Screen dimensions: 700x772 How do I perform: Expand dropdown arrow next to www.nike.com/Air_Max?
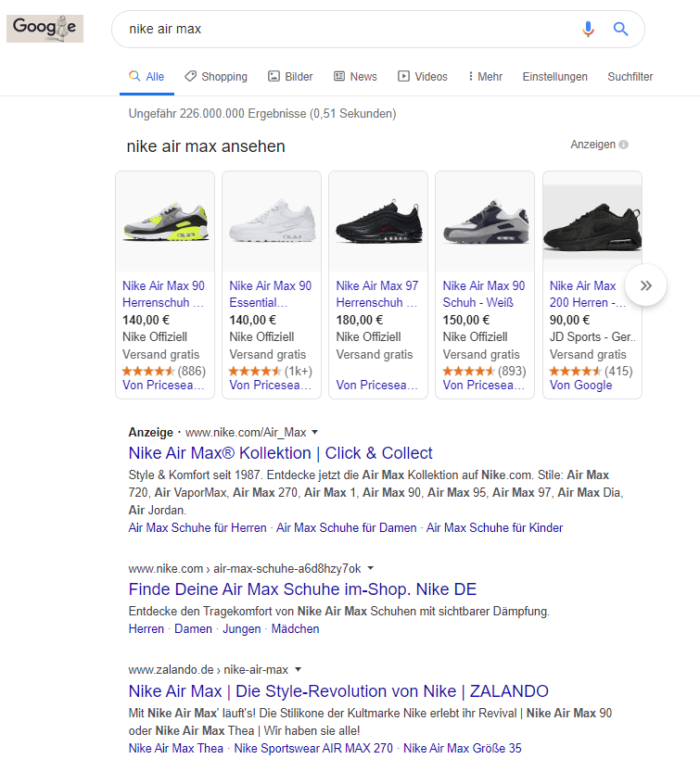315,432
